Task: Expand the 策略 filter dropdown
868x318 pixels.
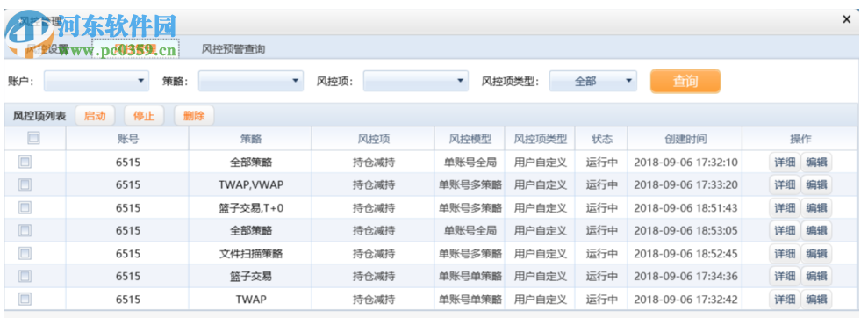Action: pyautogui.click(x=251, y=81)
